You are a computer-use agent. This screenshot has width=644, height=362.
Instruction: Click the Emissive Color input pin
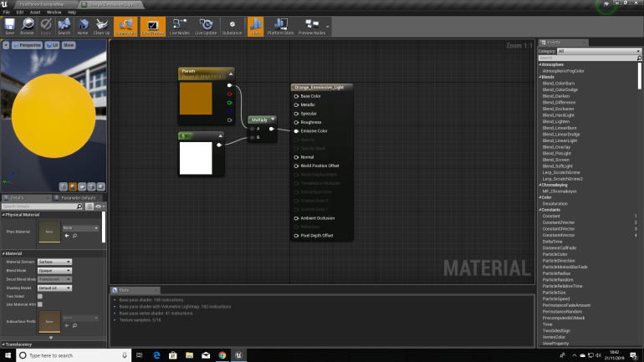point(296,131)
